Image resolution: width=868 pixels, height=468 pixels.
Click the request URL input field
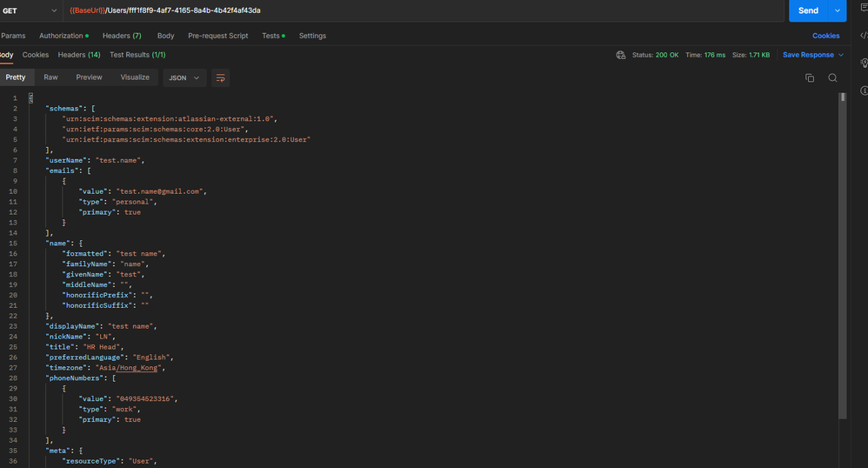(424, 10)
